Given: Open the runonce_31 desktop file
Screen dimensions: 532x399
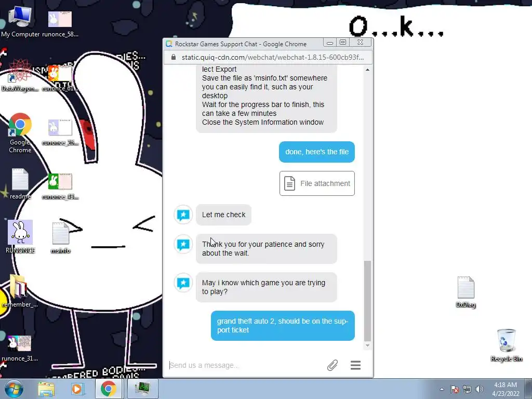Looking at the screenshot, I should [20, 348].
